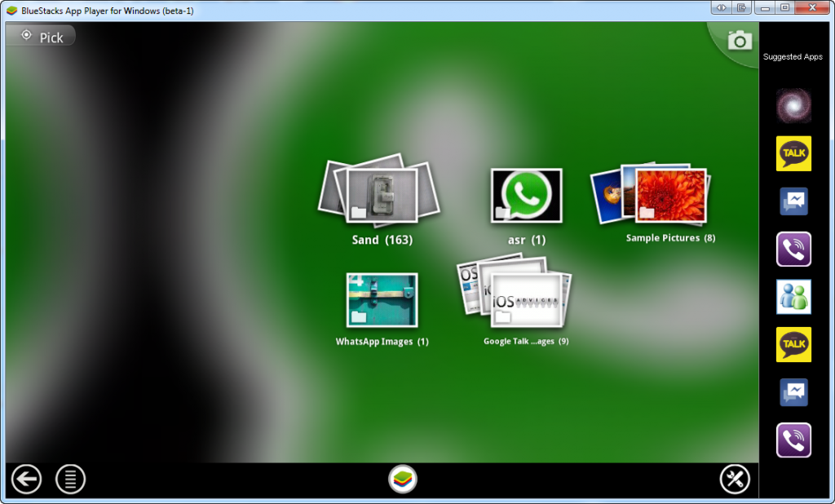
Task: Launch the bottom Viber icon
Action: [x=793, y=440]
